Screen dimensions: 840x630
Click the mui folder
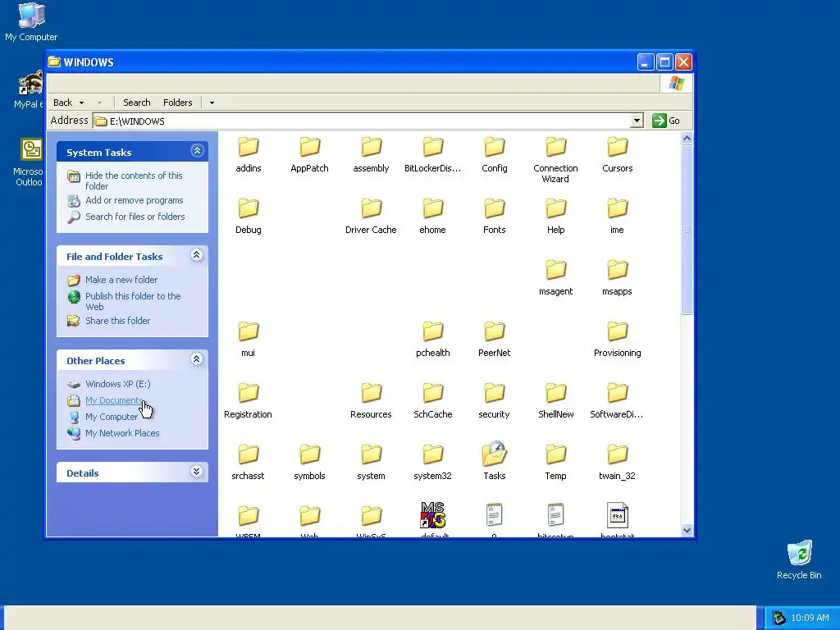tap(248, 340)
